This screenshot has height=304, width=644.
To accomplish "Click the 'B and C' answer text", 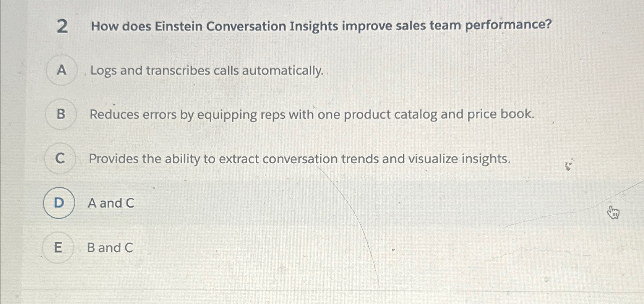I will (x=111, y=248).
